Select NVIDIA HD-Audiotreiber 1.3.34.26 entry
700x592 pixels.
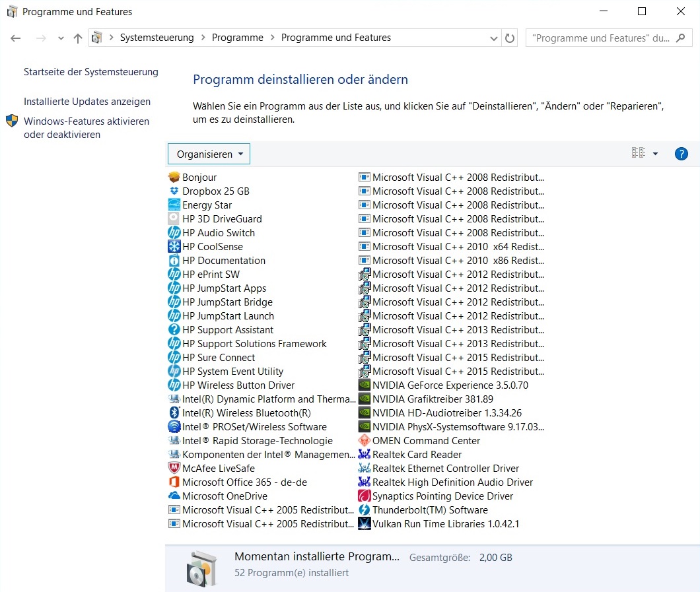440,412
